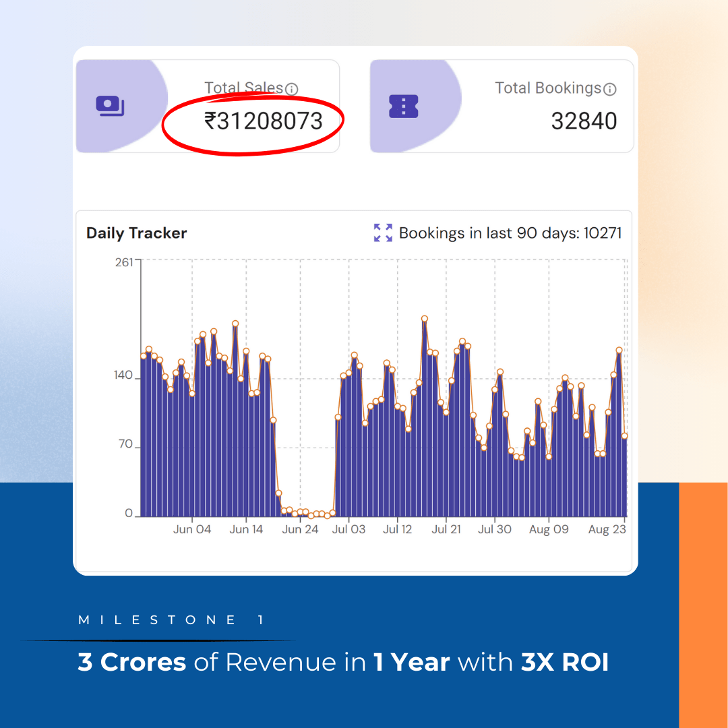
Task: Click the Jun 14 axis label
Action: tap(246, 529)
